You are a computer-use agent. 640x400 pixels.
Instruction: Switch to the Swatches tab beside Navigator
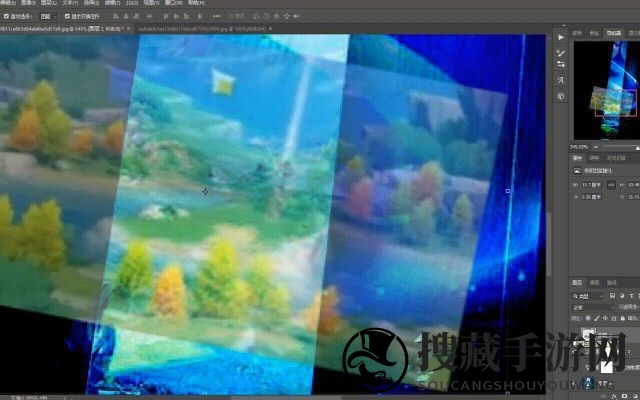(594, 33)
